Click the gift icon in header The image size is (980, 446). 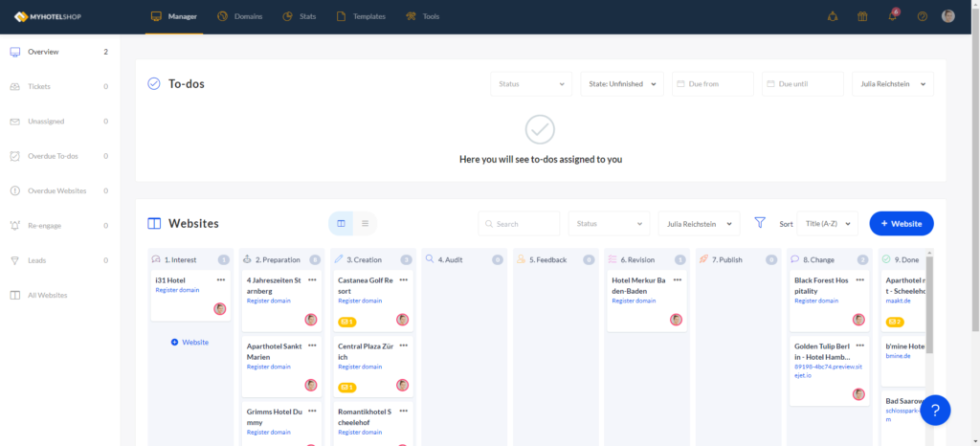(x=861, y=16)
